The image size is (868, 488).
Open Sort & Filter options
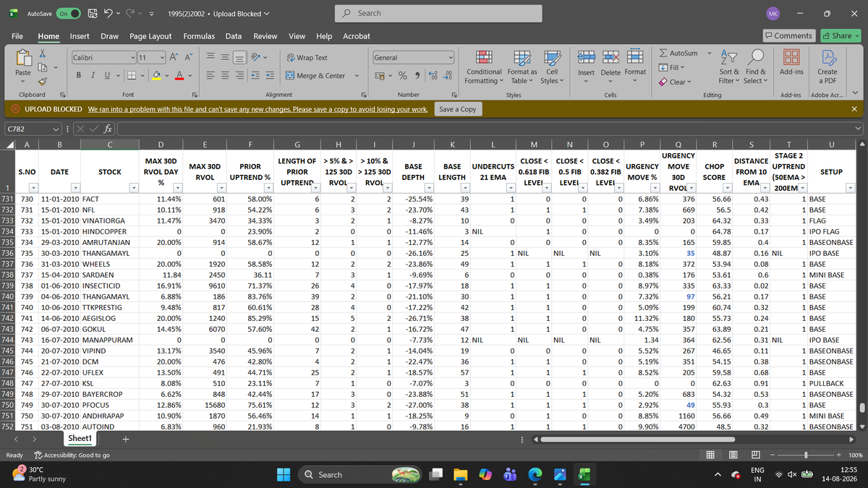(x=729, y=67)
